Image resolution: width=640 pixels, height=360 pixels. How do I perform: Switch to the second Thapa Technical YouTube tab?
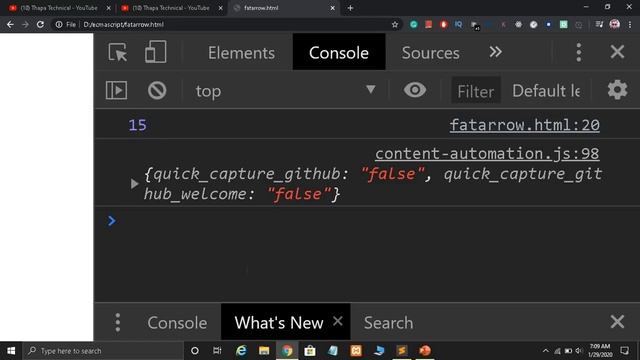click(x=171, y=8)
